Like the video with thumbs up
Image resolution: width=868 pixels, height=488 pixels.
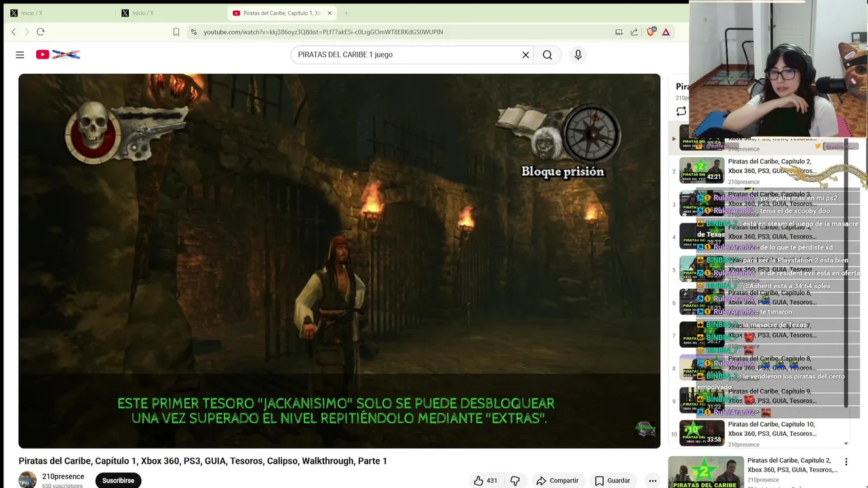point(479,481)
